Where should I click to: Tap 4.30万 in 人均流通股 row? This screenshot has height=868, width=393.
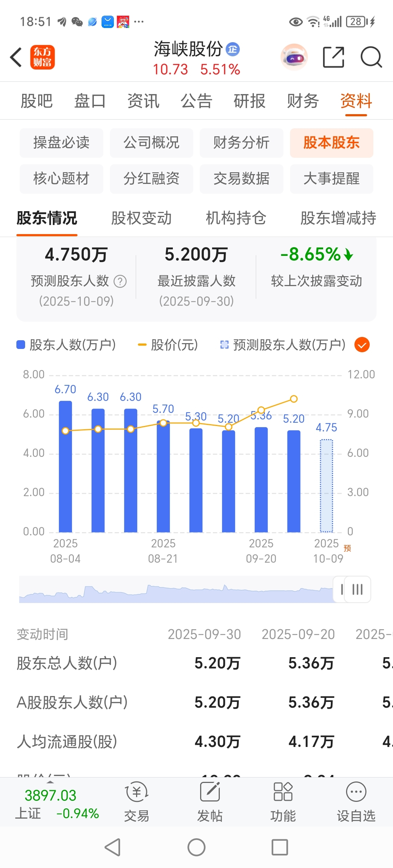[217, 742]
